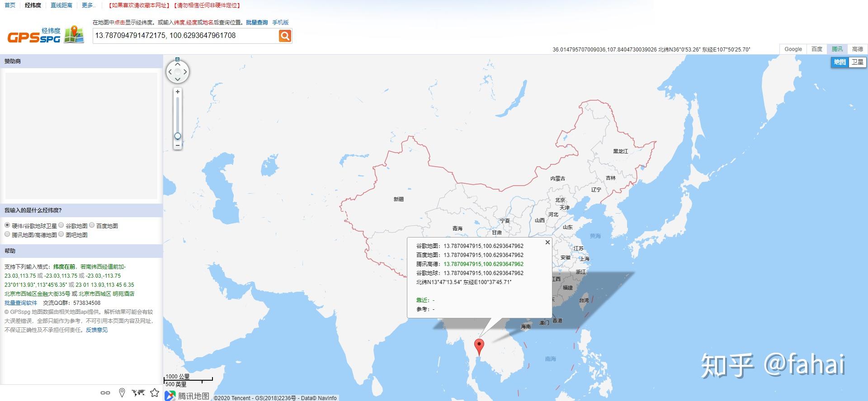Click the green 腾讯高德 coordinates in popup

click(x=483, y=264)
